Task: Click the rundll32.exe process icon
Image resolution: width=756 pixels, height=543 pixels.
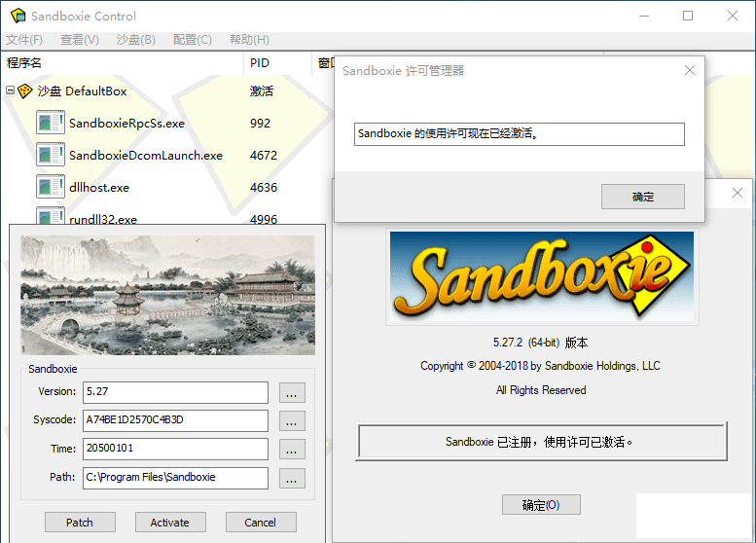Action: [x=51, y=216]
